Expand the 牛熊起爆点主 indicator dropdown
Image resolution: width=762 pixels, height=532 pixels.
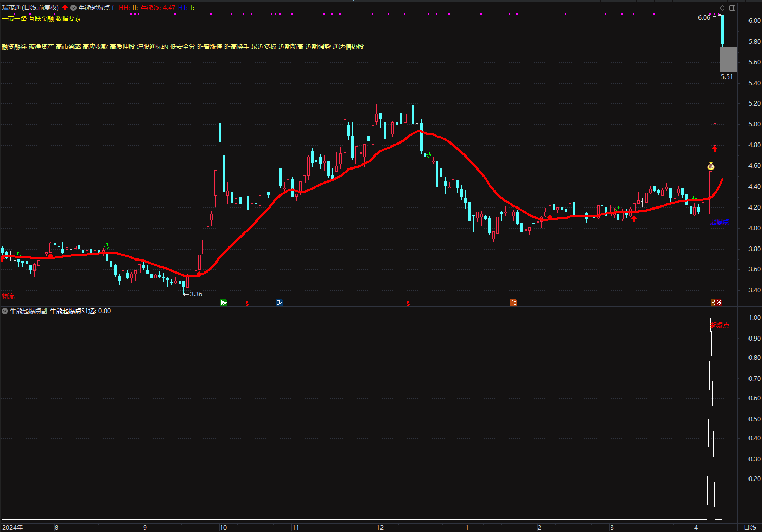tap(73, 8)
